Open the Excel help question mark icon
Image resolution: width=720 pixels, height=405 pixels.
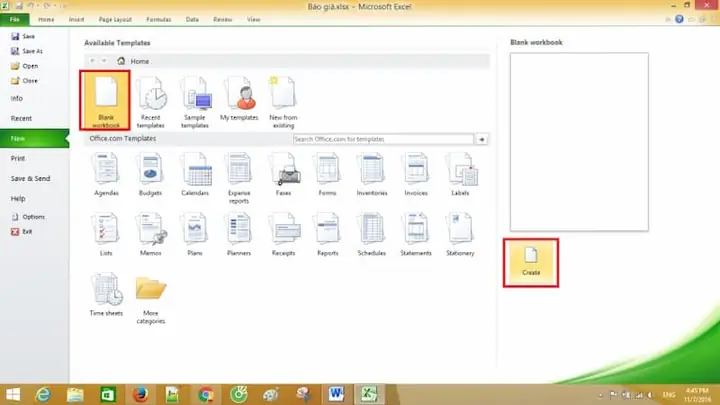[x=679, y=19]
